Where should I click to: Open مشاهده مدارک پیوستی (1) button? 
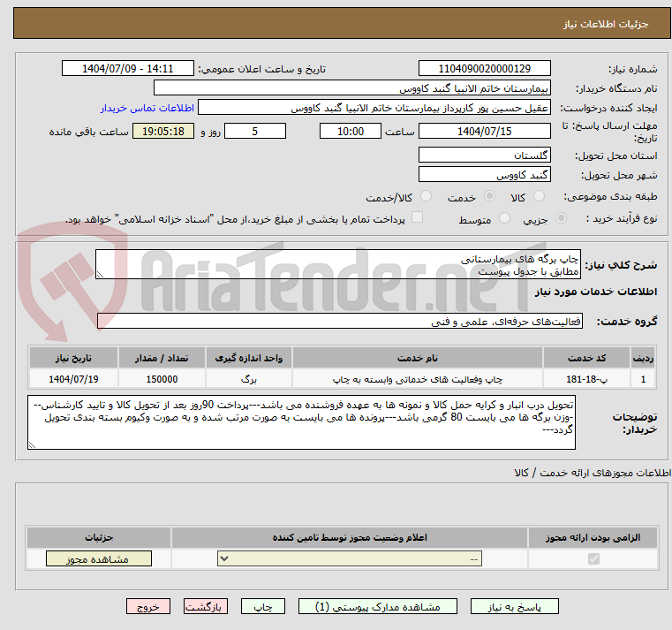(x=378, y=606)
